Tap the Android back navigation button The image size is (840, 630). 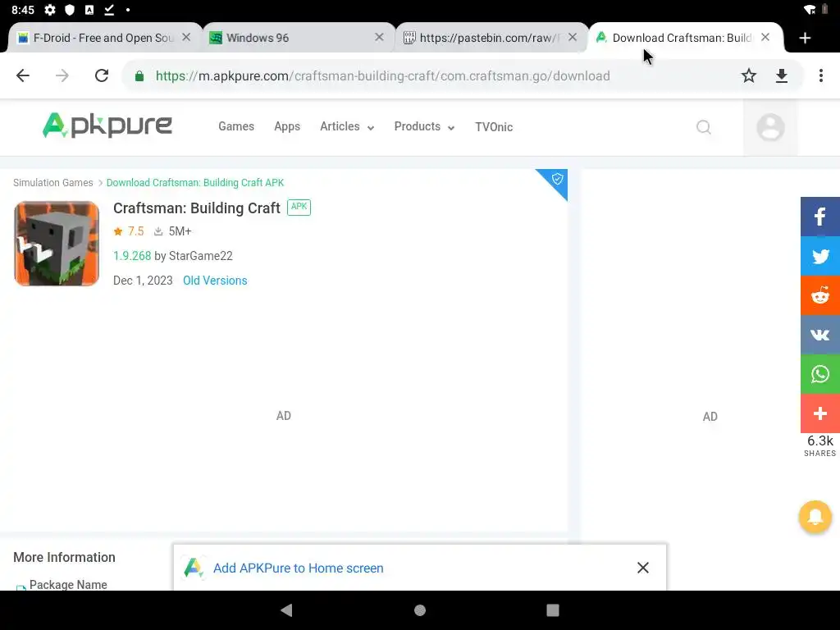point(286,610)
